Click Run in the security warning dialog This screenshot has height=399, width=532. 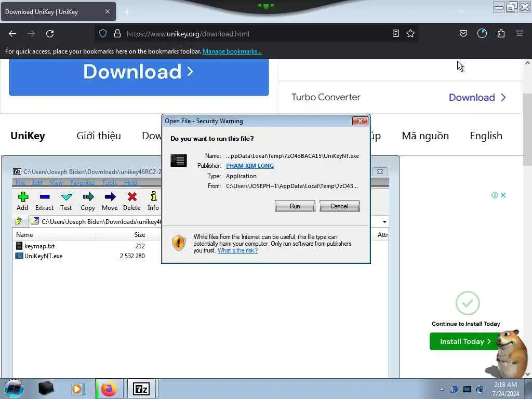[x=295, y=206]
